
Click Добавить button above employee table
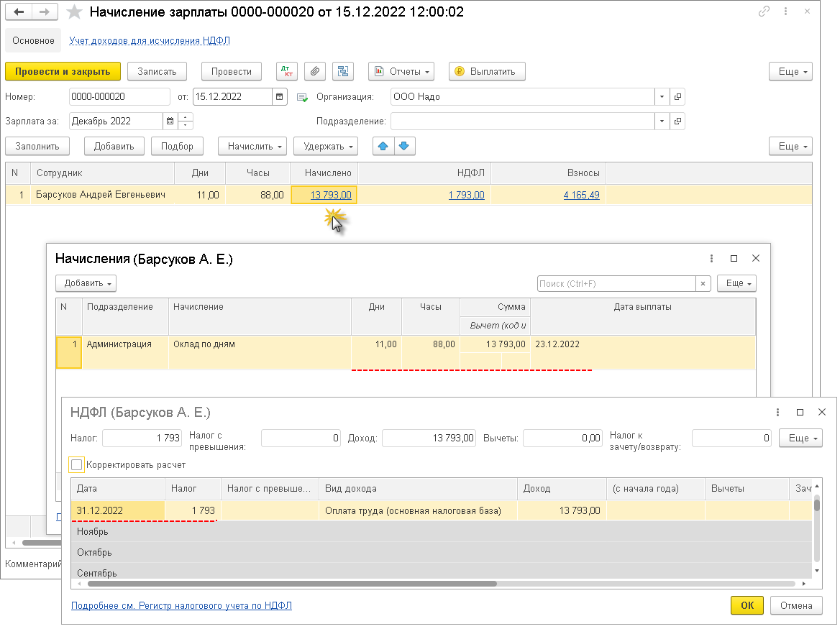(114, 146)
